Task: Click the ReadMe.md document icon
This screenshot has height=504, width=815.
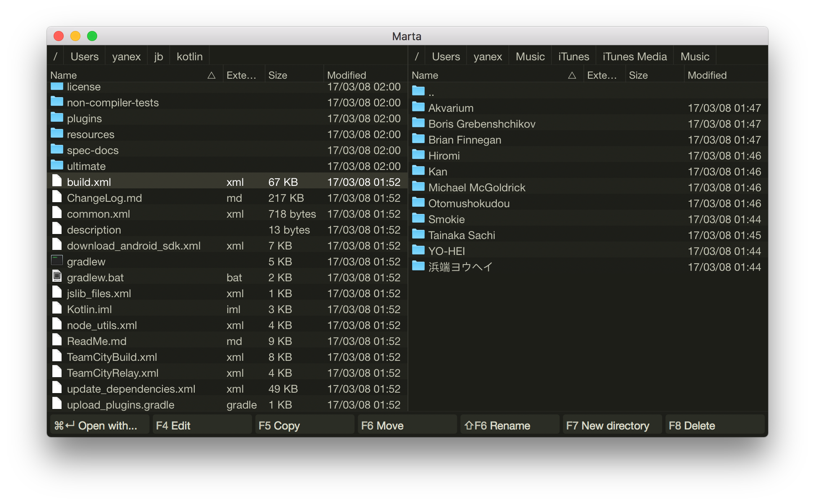Action: tap(57, 340)
